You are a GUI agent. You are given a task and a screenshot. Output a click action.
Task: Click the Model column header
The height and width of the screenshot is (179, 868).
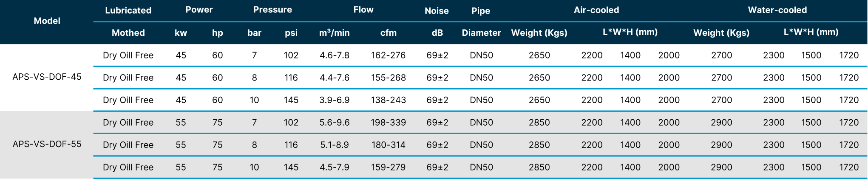47,21
